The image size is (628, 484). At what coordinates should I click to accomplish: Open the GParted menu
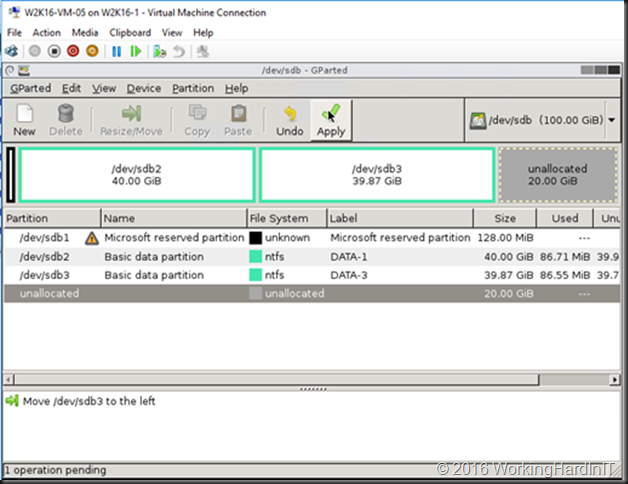[x=30, y=88]
